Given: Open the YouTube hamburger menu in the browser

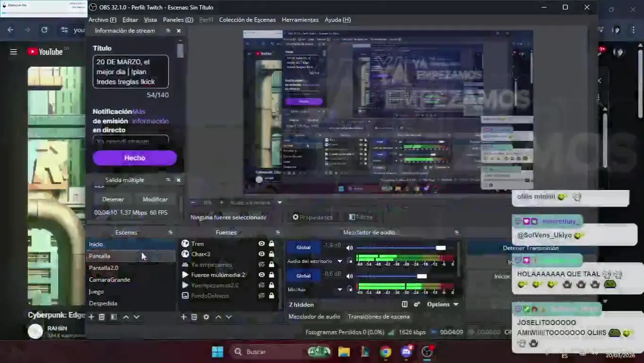Looking at the screenshot, I should [14, 51].
